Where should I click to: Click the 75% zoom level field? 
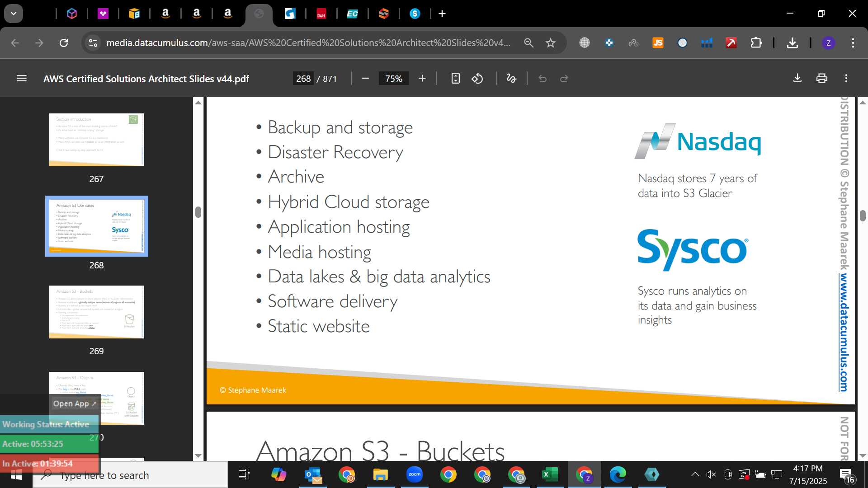tap(393, 79)
